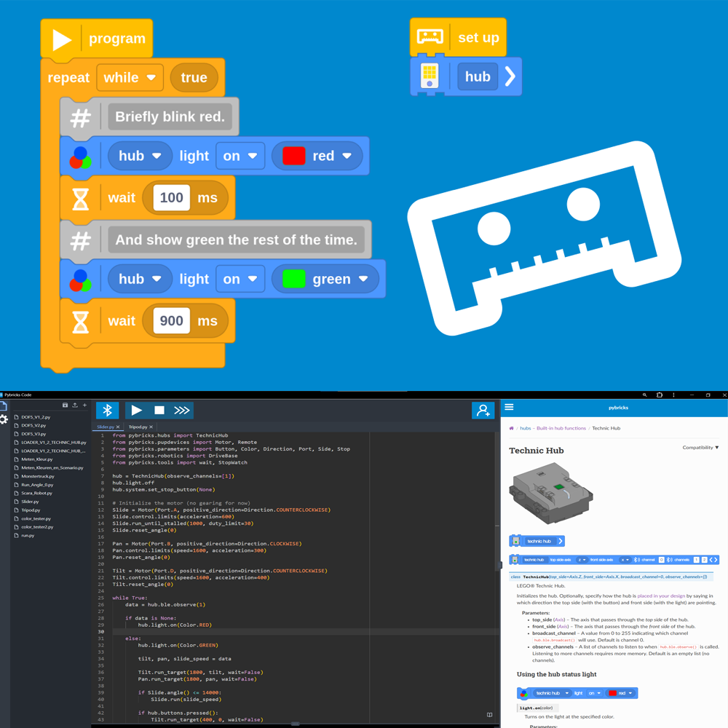Switch to the Tripod.py tab
Screen dimensions: 728x728
point(138,427)
